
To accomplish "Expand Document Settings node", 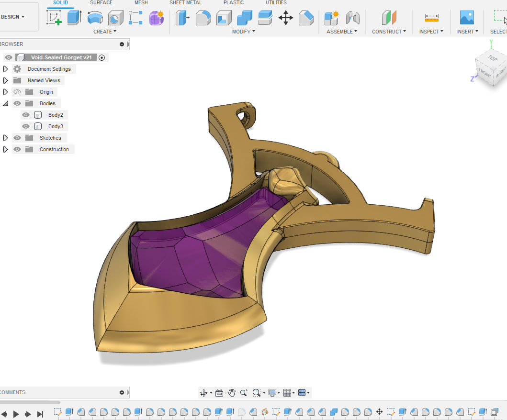I will (5, 69).
